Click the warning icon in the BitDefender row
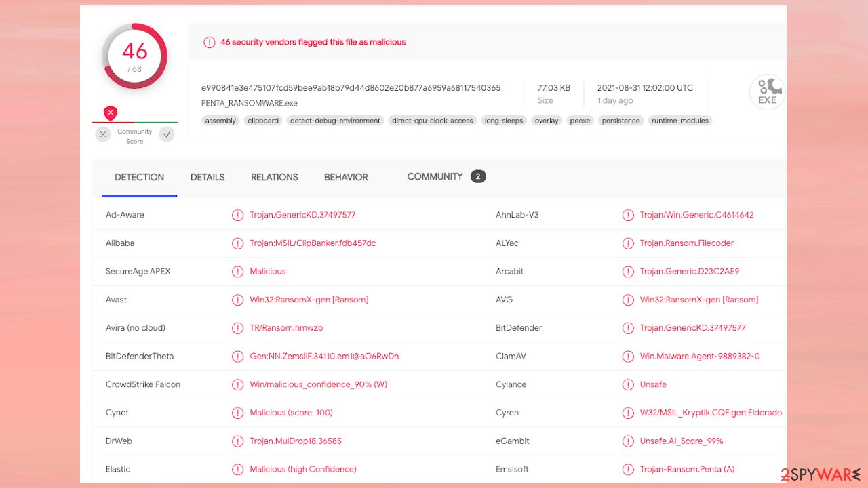868x488 pixels. click(628, 328)
